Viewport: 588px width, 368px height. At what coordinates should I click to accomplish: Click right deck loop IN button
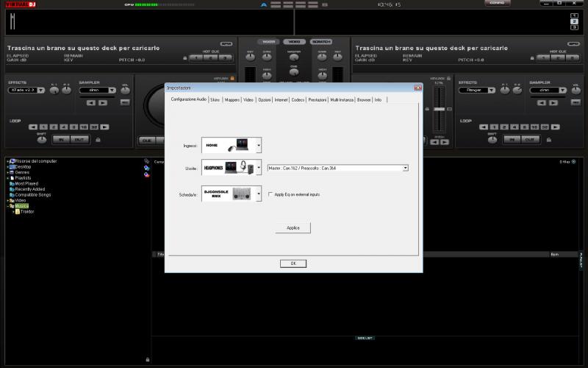point(512,140)
